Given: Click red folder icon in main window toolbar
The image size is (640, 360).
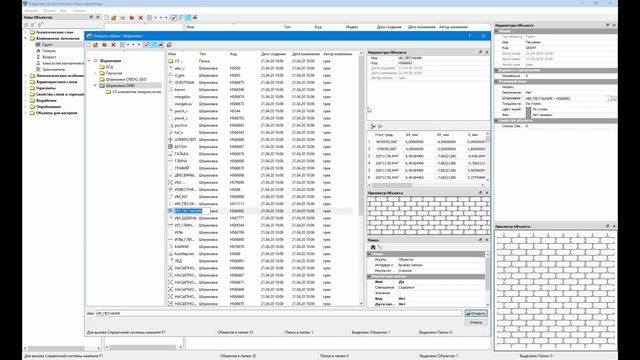Looking at the screenshot, I should click(132, 18).
